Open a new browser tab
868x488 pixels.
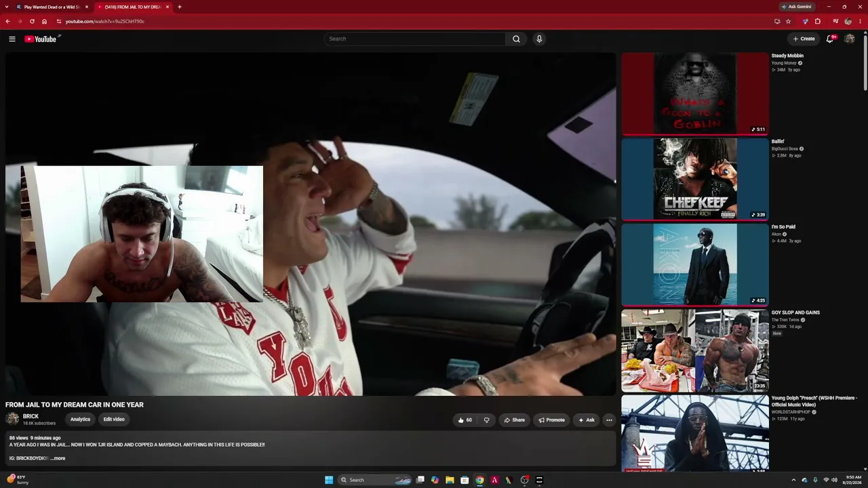[x=180, y=7]
